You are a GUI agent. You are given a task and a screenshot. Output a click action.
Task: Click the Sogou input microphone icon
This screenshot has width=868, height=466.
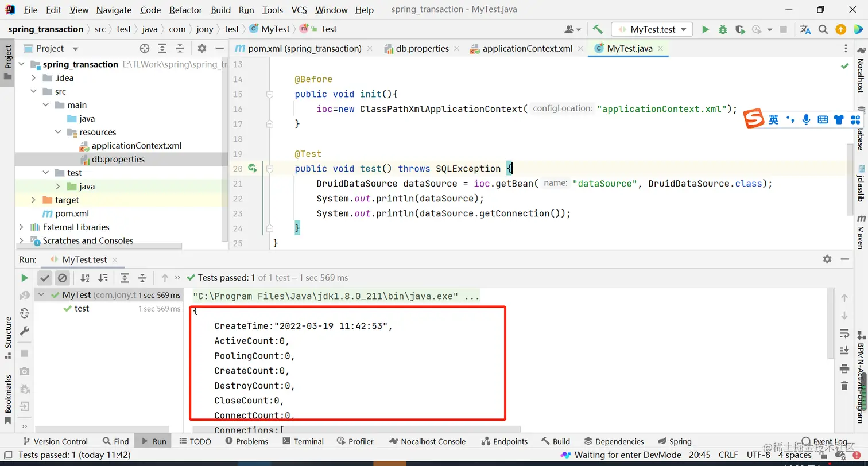tap(806, 119)
